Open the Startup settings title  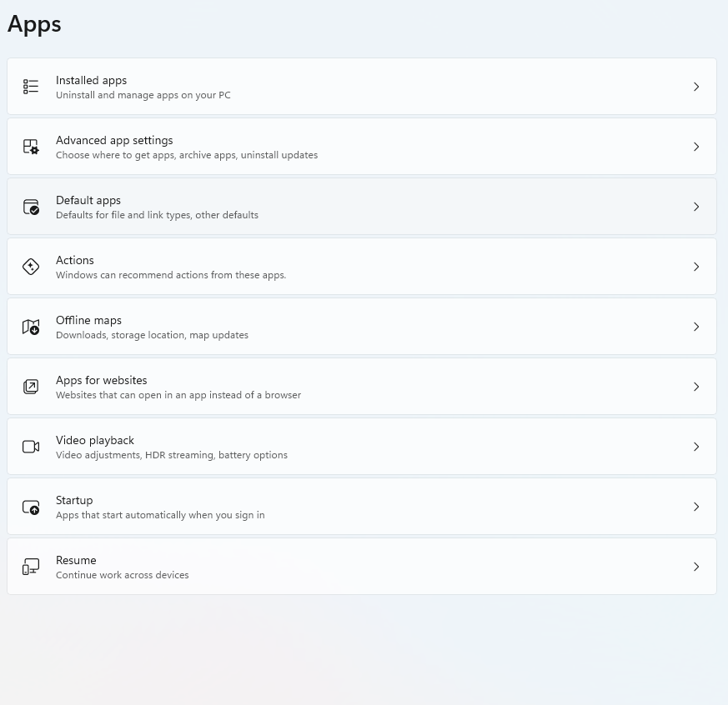[x=74, y=501]
